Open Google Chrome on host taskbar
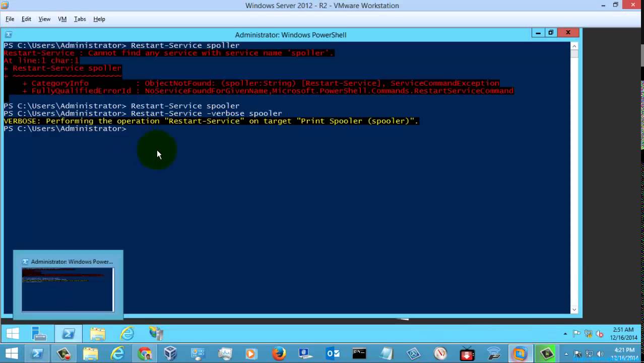 point(145,354)
